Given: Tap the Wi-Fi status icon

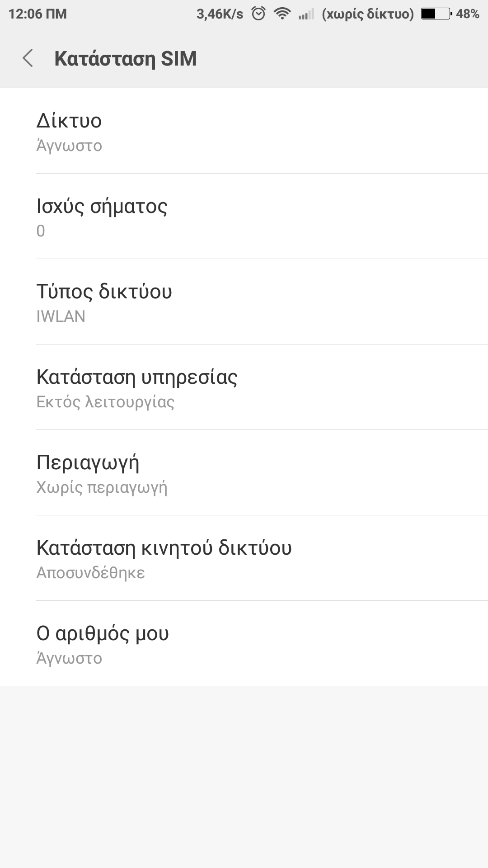Looking at the screenshot, I should point(282,14).
